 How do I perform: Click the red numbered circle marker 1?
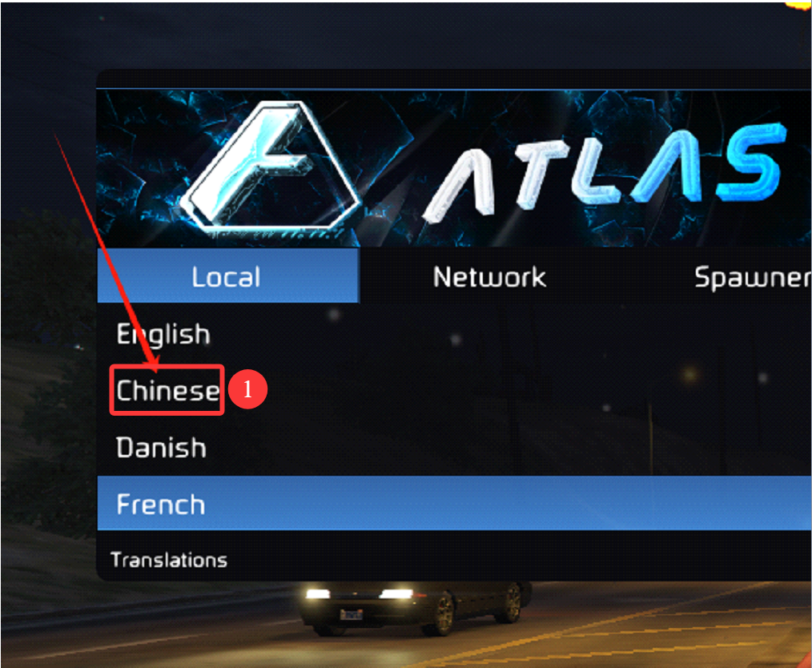(x=247, y=389)
